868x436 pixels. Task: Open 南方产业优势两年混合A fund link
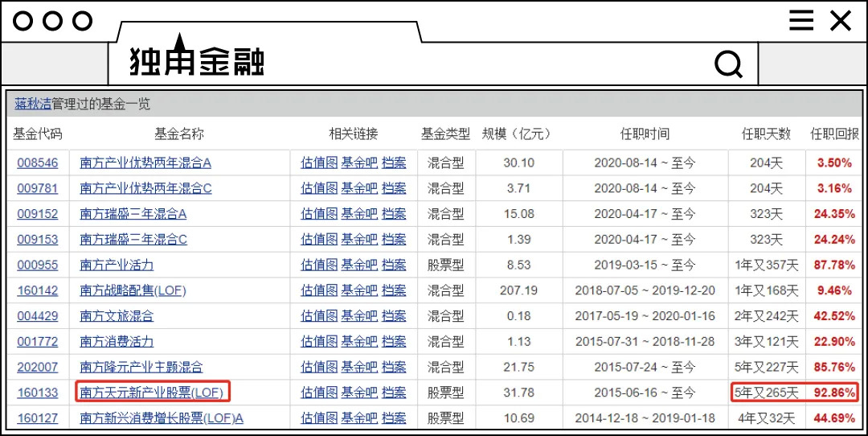click(145, 162)
